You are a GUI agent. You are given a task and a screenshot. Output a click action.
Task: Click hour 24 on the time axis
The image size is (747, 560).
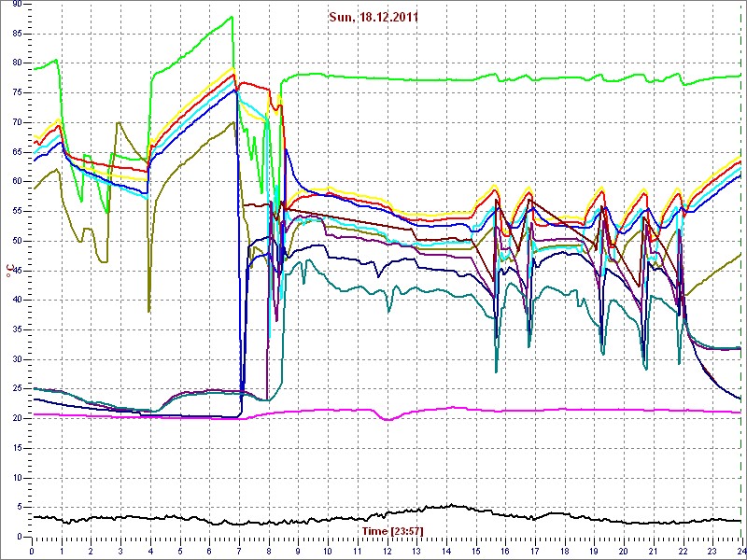pyautogui.click(x=740, y=551)
